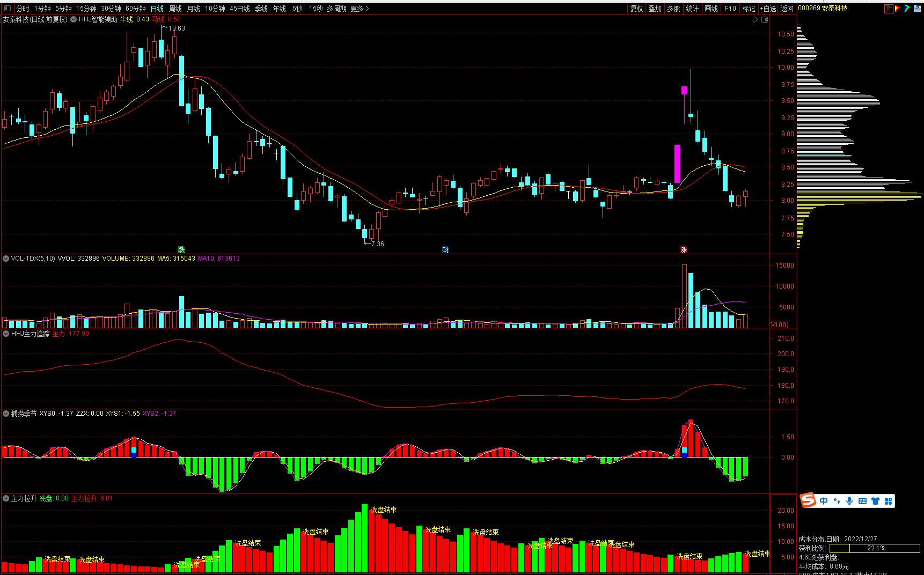Screen dimensions: 924x575
Task: Switch to 周线 weekly period tab
Action: [175, 9]
